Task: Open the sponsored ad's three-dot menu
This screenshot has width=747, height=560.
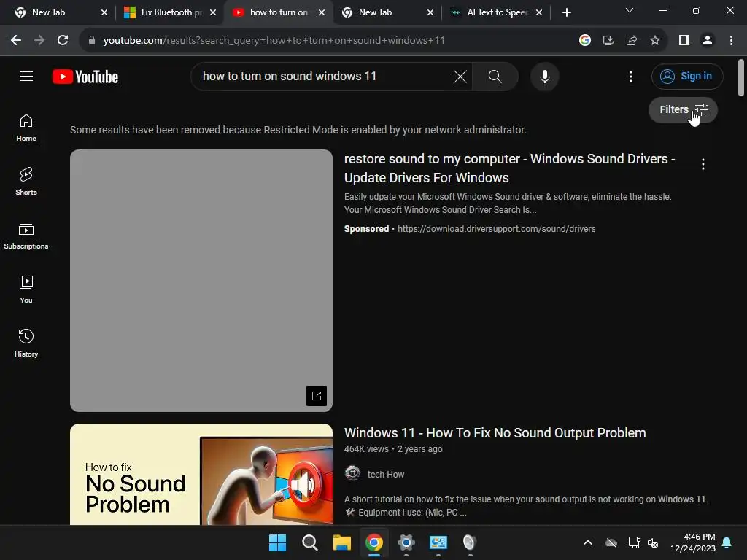Action: click(703, 164)
